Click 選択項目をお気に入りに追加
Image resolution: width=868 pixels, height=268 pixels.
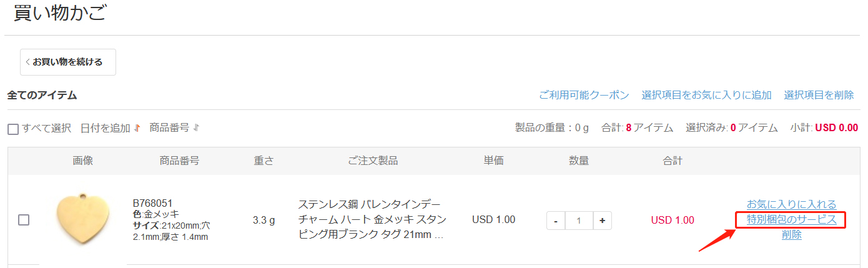point(706,95)
